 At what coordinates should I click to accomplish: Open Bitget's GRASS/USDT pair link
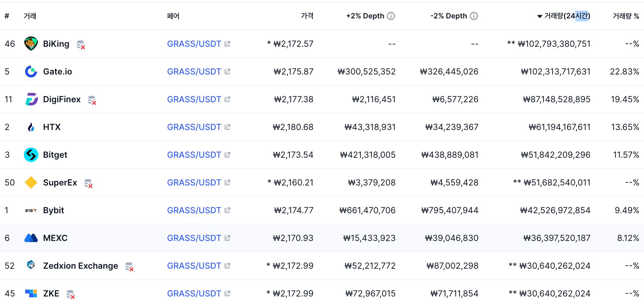194,155
